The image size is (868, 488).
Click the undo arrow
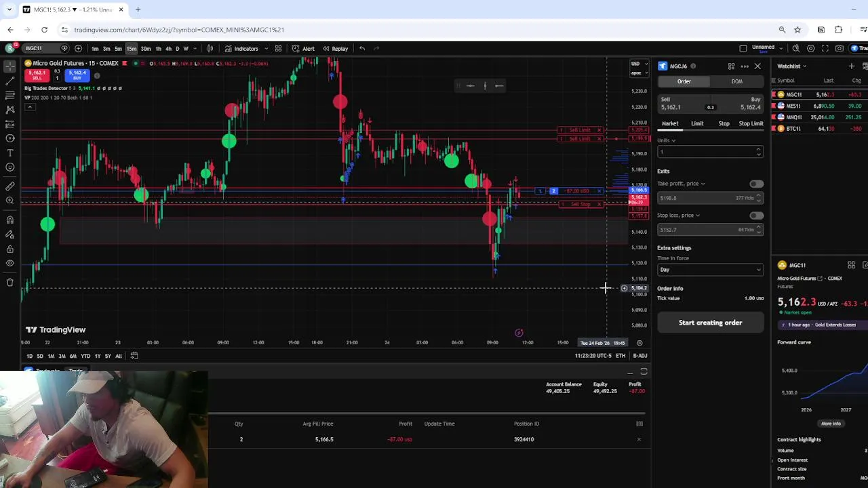point(362,48)
